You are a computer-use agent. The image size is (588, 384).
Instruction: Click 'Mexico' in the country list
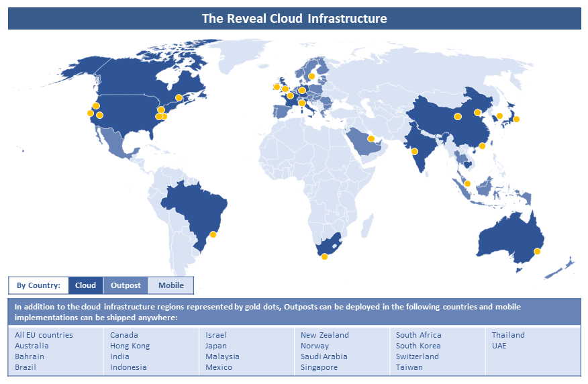(219, 367)
